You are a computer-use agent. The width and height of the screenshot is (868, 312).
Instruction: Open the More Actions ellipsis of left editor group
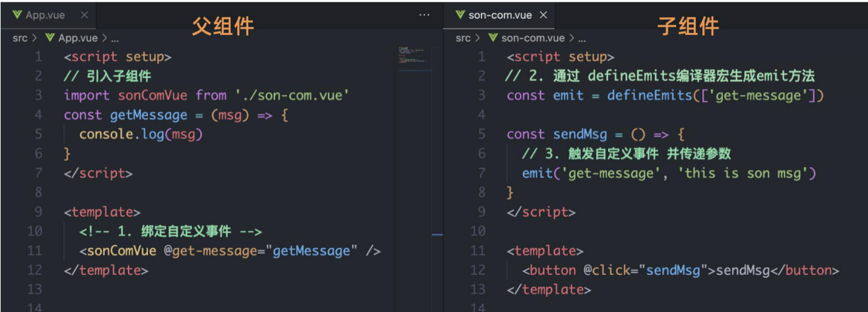click(425, 15)
